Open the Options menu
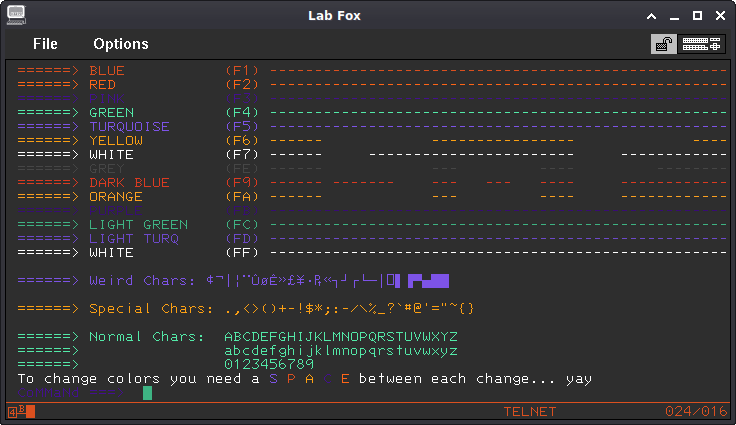This screenshot has width=736, height=425. (x=121, y=44)
